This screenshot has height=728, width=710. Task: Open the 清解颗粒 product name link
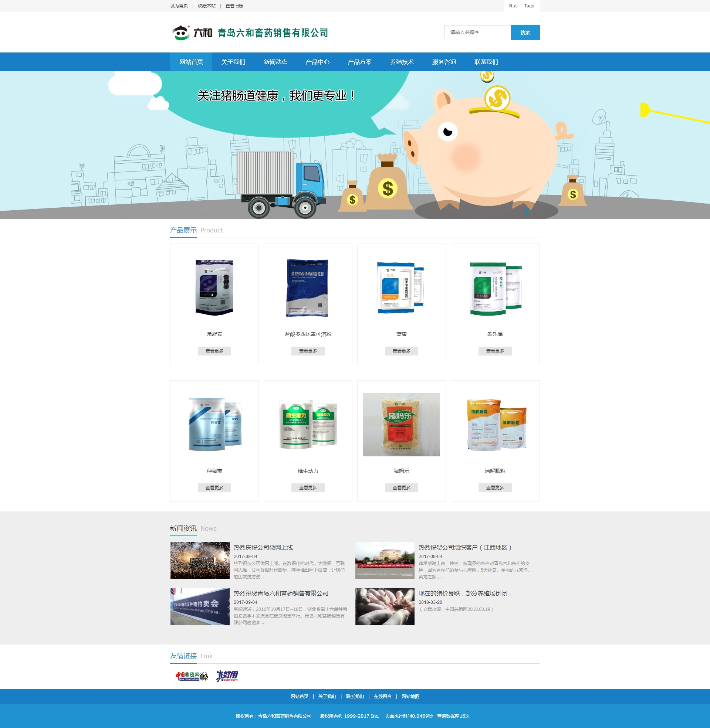(495, 471)
